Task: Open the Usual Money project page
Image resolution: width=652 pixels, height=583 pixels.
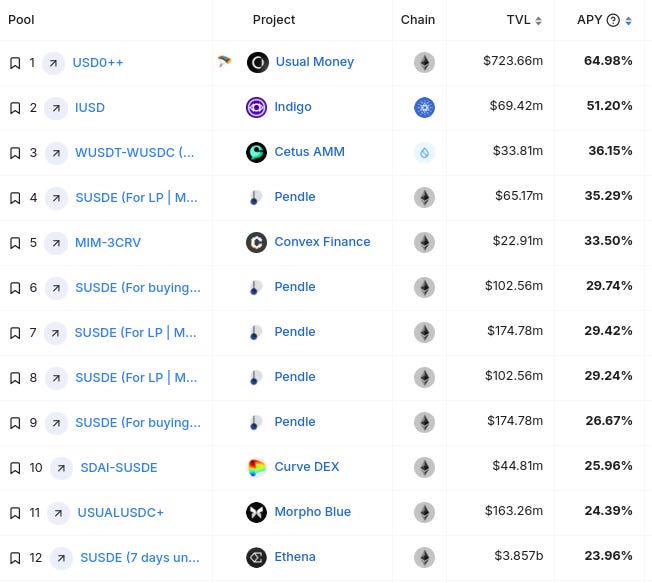Action: (x=315, y=62)
